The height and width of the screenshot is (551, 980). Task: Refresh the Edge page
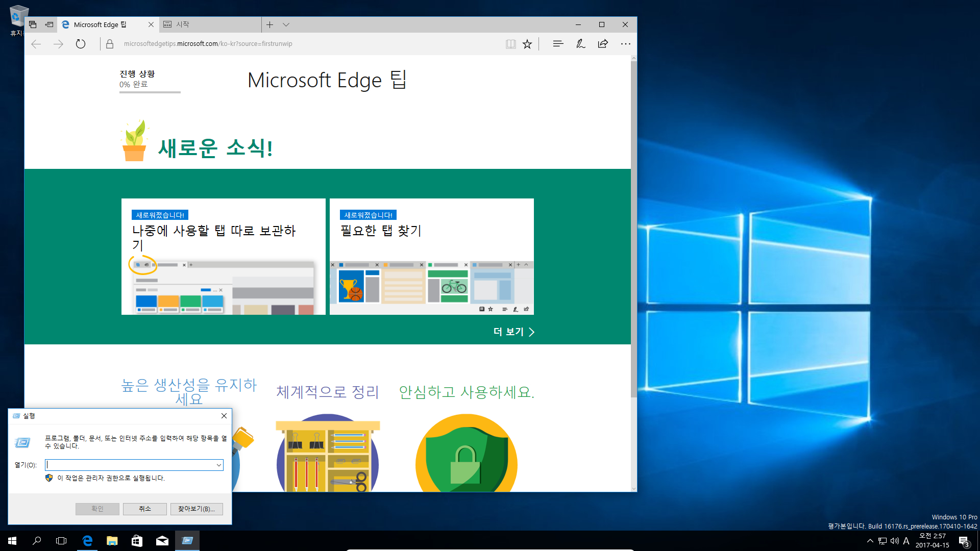tap(81, 44)
